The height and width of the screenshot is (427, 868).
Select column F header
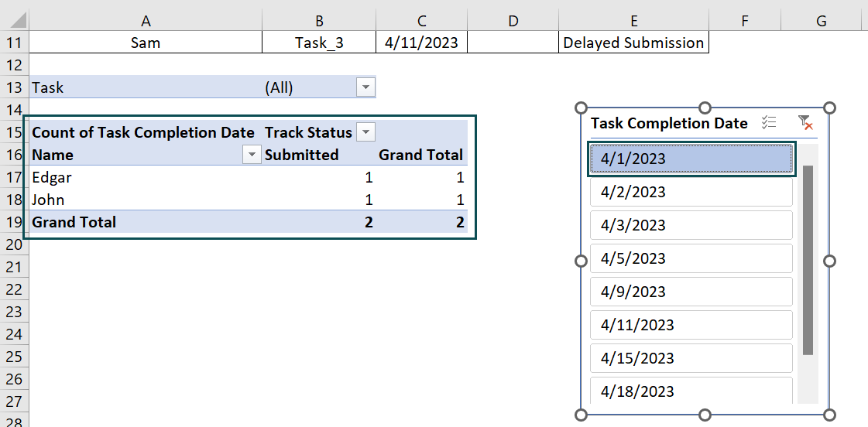(745, 21)
